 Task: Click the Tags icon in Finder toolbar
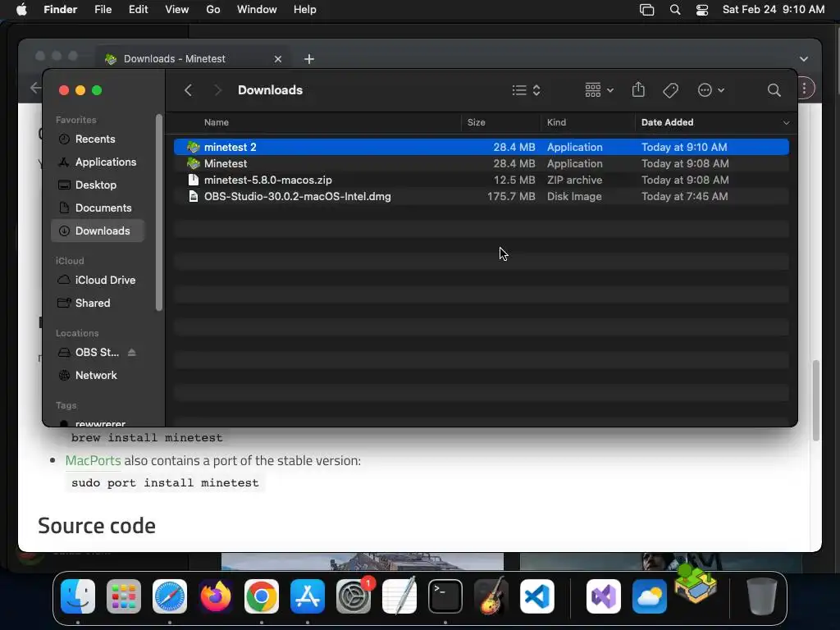pos(671,90)
